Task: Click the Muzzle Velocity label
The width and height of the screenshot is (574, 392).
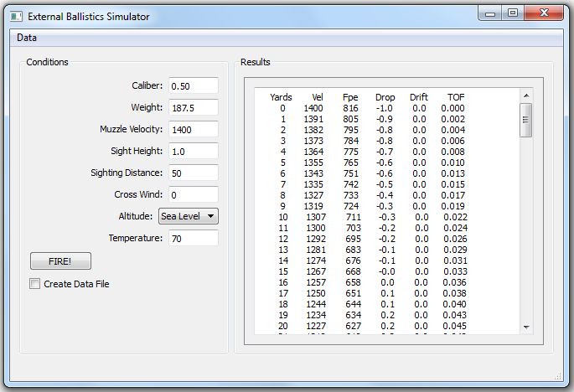Action: (x=131, y=129)
